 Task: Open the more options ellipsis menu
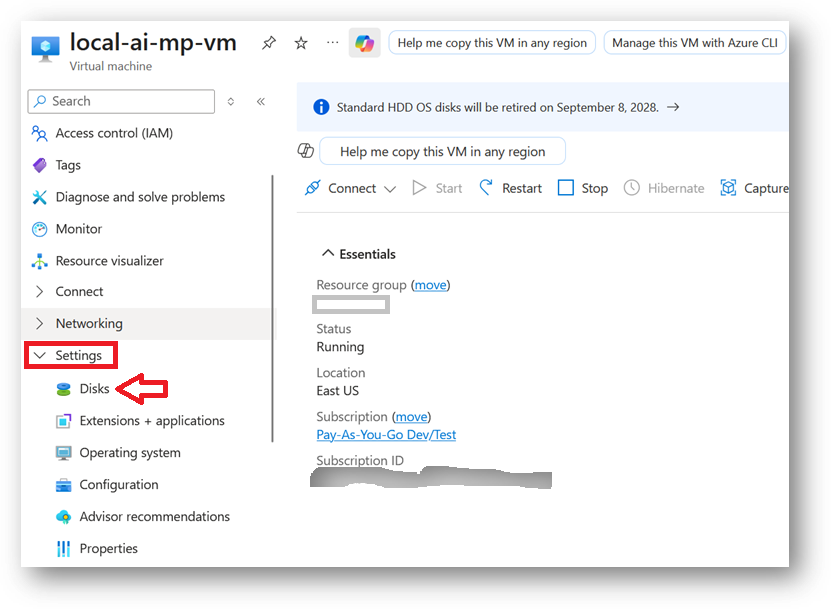tap(332, 42)
